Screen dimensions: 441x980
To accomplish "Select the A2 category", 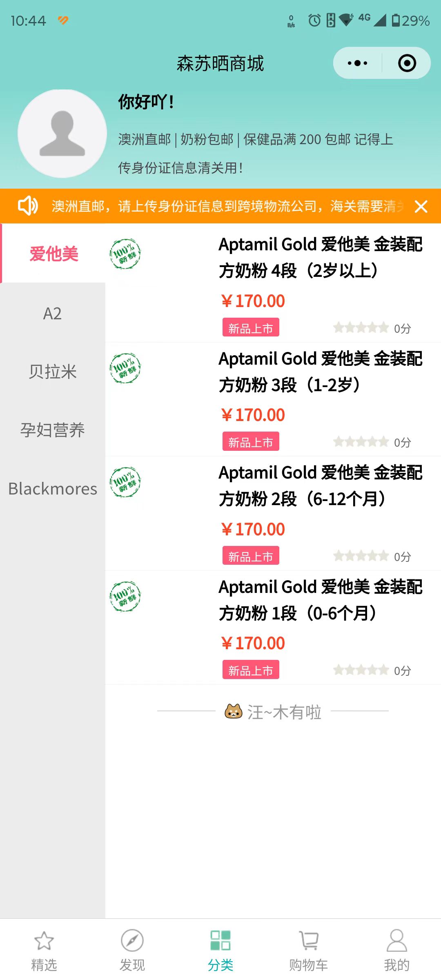I will [53, 314].
